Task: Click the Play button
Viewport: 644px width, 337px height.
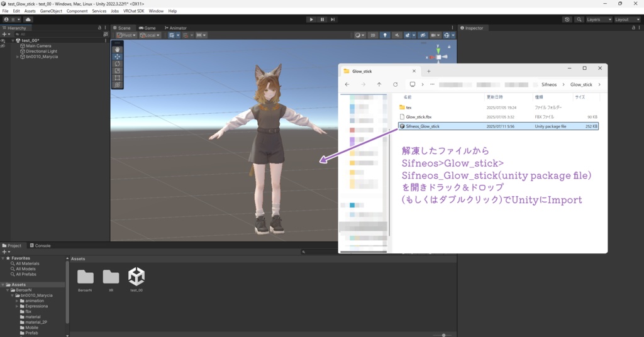Action: (x=311, y=19)
